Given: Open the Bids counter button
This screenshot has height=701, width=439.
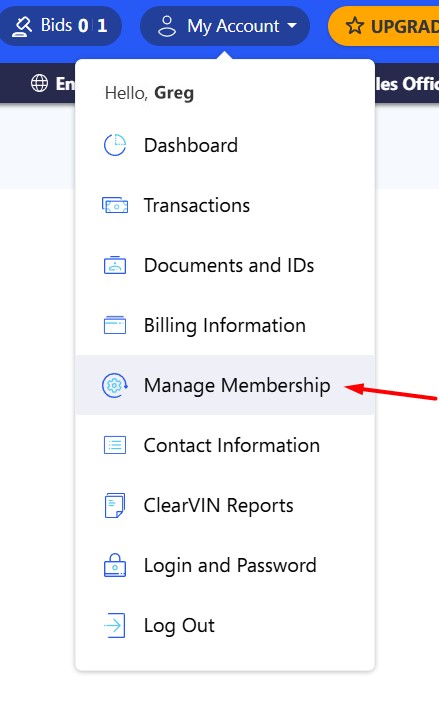Looking at the screenshot, I should (60, 26).
